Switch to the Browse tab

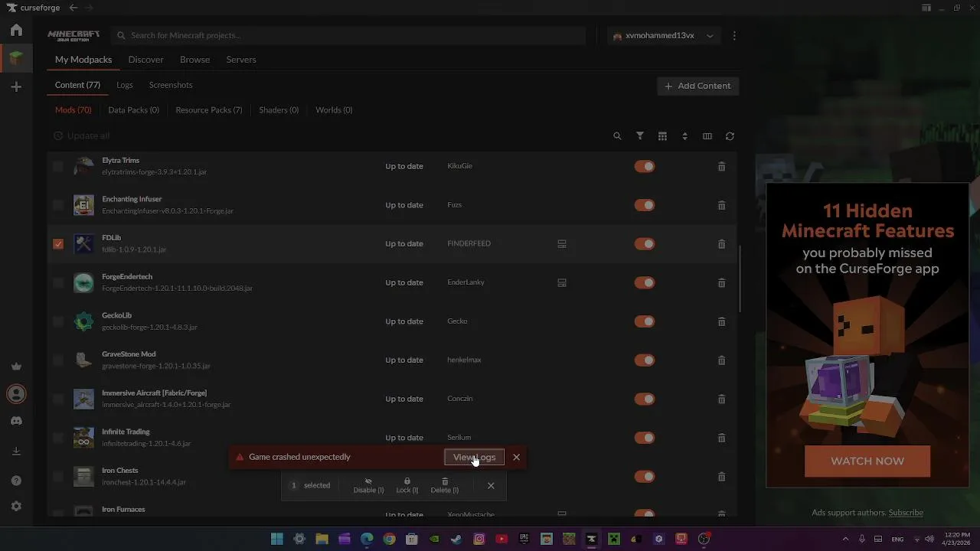[x=194, y=60]
